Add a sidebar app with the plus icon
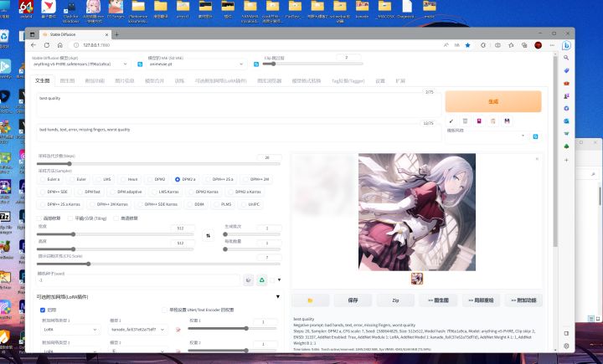This screenshot has height=364, width=603. pos(566,160)
